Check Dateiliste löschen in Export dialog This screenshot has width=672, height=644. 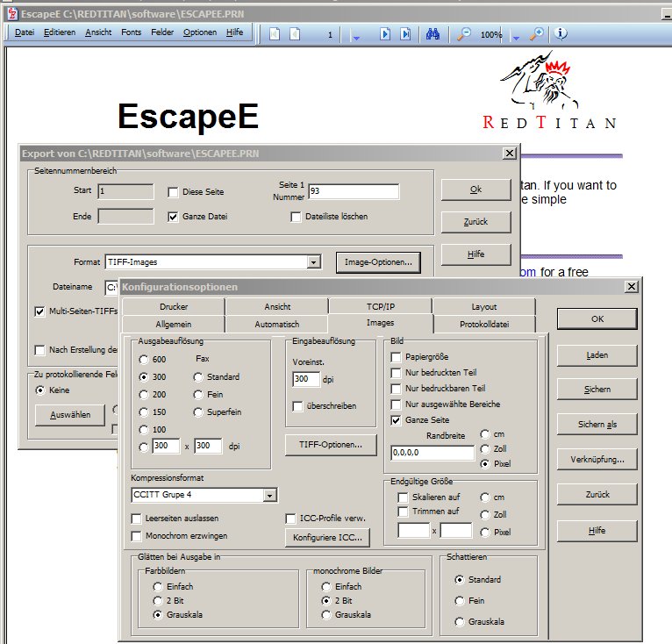[296, 217]
